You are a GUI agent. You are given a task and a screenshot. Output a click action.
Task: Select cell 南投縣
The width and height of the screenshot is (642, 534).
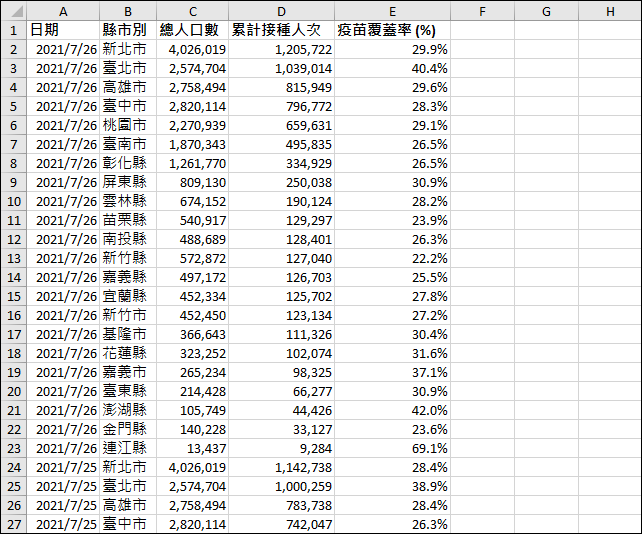point(128,239)
